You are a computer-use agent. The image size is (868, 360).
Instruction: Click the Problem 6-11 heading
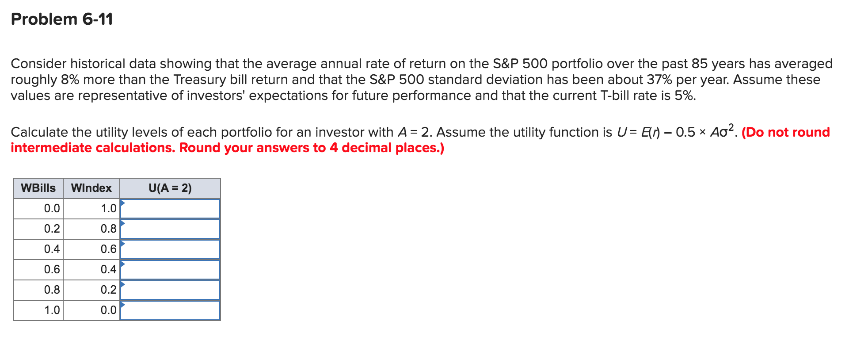click(62, 19)
